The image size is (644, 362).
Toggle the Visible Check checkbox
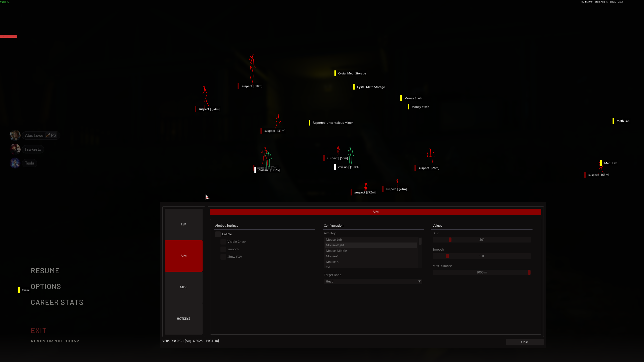(223, 242)
